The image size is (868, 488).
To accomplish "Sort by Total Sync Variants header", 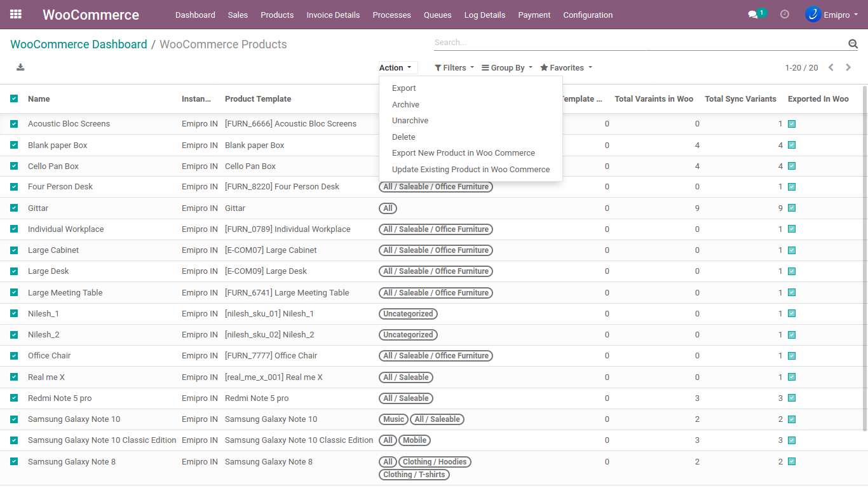I will click(740, 99).
